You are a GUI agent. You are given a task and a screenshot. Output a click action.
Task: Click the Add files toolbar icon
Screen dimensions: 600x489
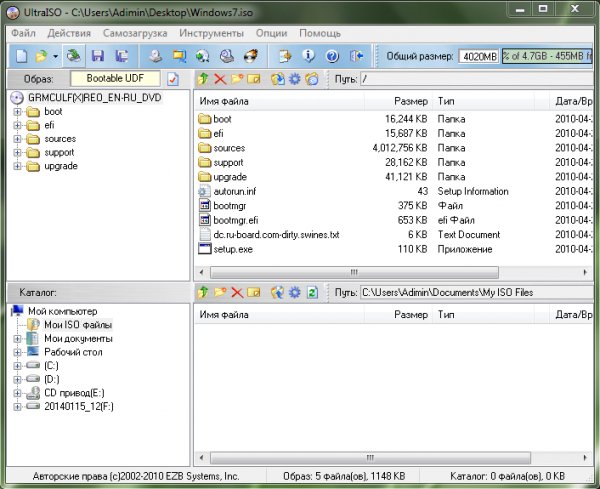[285, 56]
